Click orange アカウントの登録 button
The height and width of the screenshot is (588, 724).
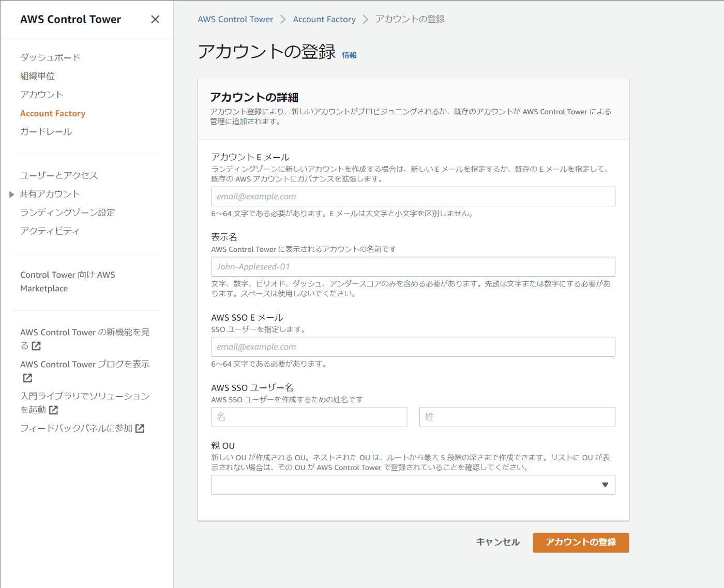(581, 542)
